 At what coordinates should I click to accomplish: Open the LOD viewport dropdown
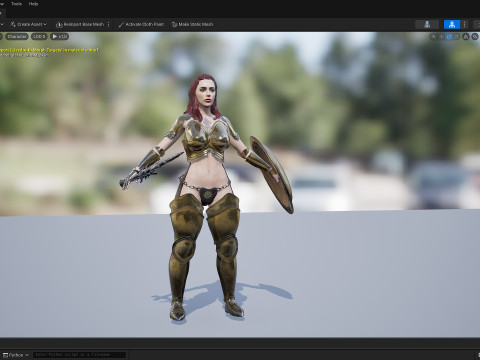click(x=39, y=37)
